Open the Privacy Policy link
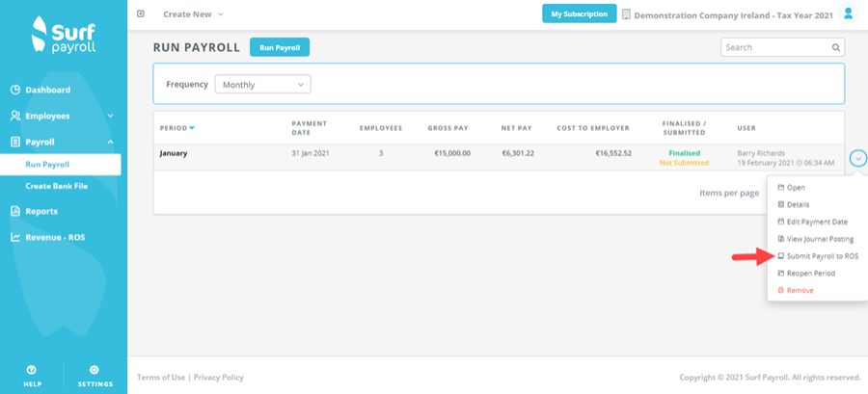Image resolution: width=868 pixels, height=394 pixels. pyautogui.click(x=219, y=378)
